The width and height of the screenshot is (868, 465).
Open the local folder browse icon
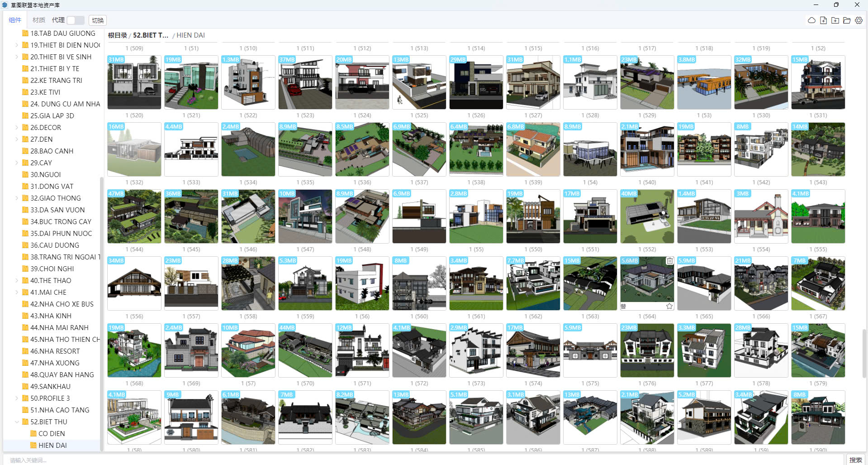[x=847, y=20]
